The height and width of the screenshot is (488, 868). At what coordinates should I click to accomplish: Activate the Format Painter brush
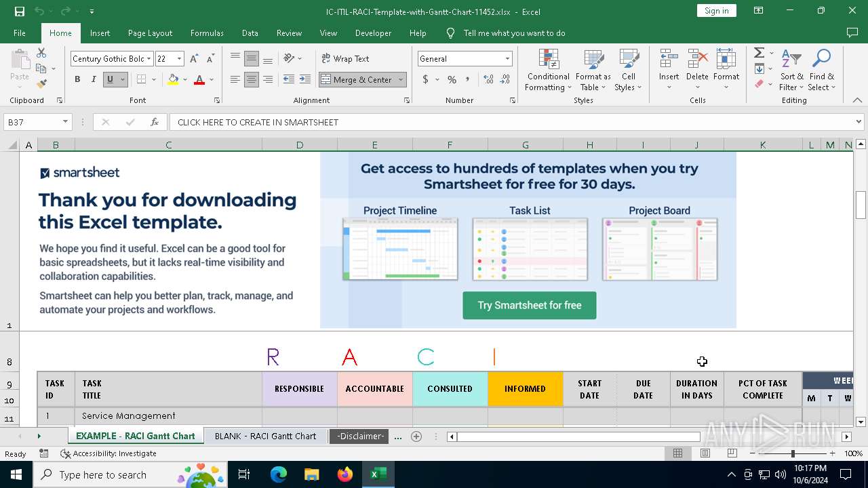[41, 84]
